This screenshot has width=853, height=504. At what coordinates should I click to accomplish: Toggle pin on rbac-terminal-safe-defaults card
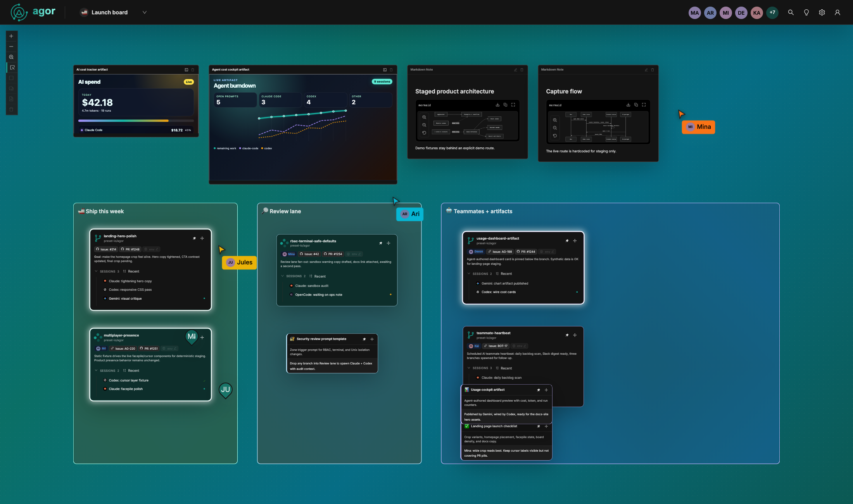[381, 243]
